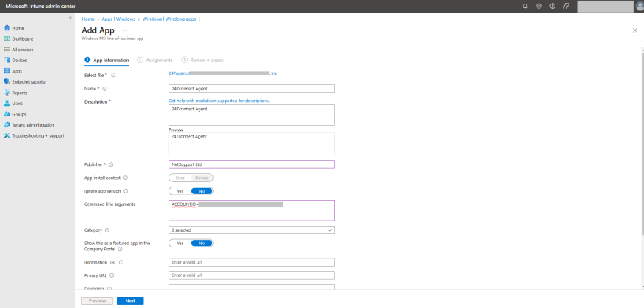This screenshot has height=308, width=644.
Task: Collapse the sidebar with the double chevron
Action: [x=70, y=18]
